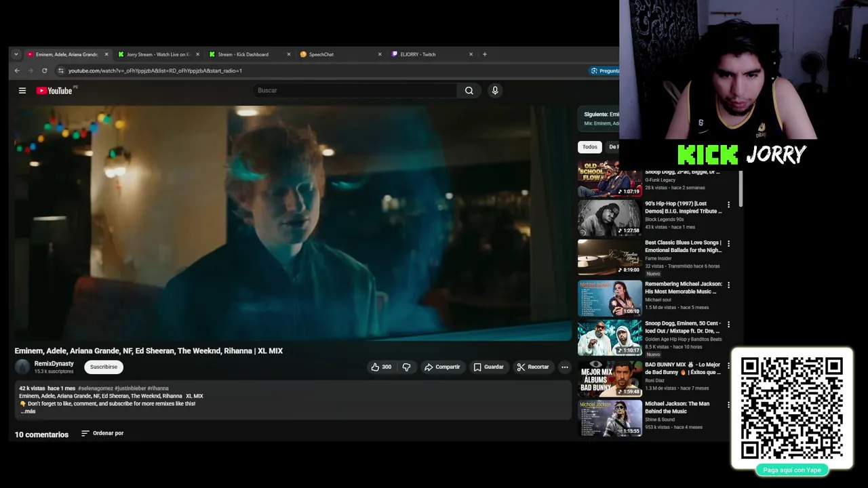
Task: Close the Eminem, Adele YouTube tab
Action: [106, 54]
